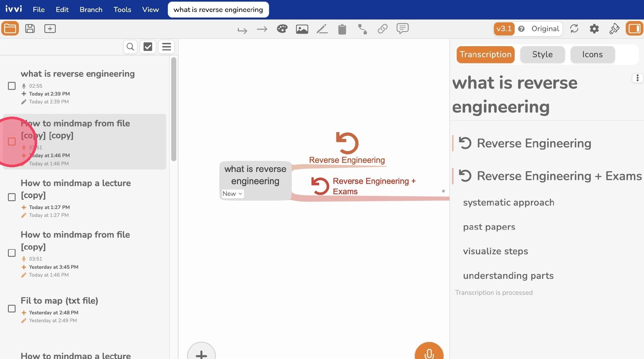644x359 pixels.
Task: Select the clipboard paste icon
Action: pos(342,29)
